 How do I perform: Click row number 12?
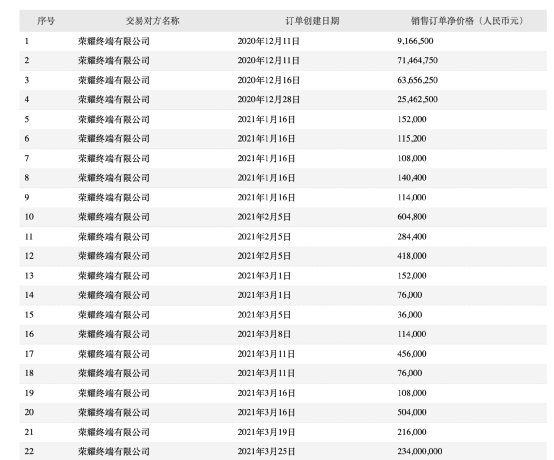pos(29,256)
